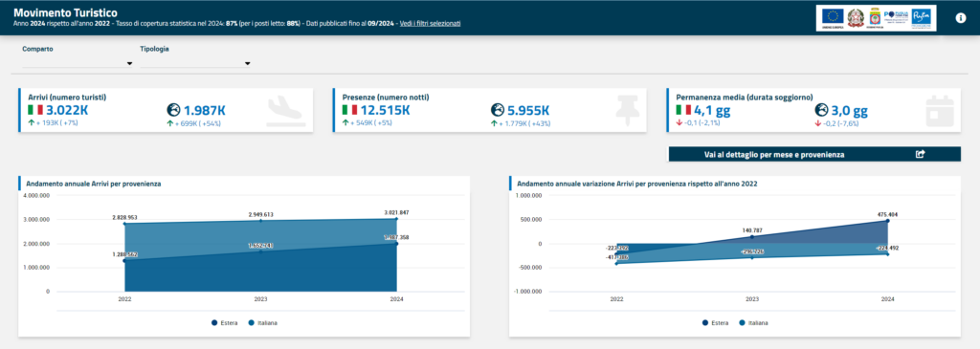Toggle Estera legend in Arrivi per provenienza chart
This screenshot has height=349, width=980.
click(224, 323)
